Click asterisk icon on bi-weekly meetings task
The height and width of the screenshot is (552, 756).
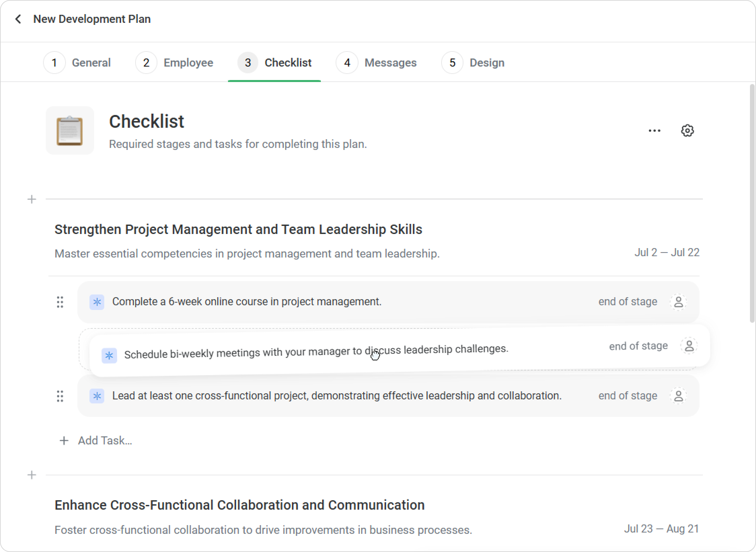(109, 355)
